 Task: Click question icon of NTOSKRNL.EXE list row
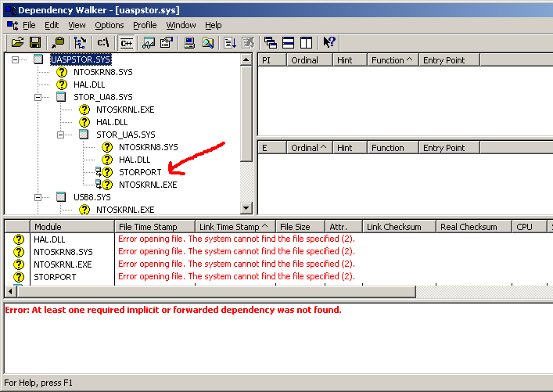coord(18,264)
